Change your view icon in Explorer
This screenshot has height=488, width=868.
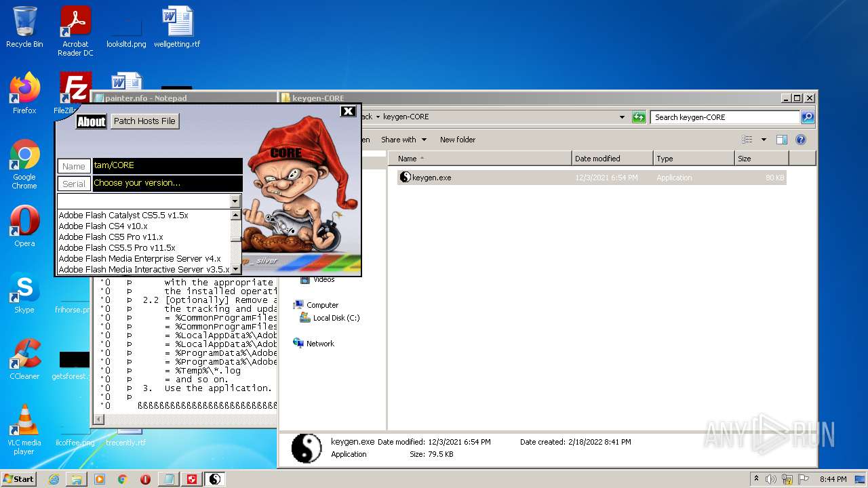747,140
